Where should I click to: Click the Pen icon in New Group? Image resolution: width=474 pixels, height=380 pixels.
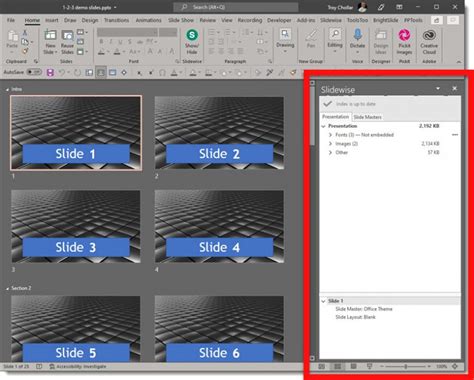pyautogui.click(x=311, y=39)
